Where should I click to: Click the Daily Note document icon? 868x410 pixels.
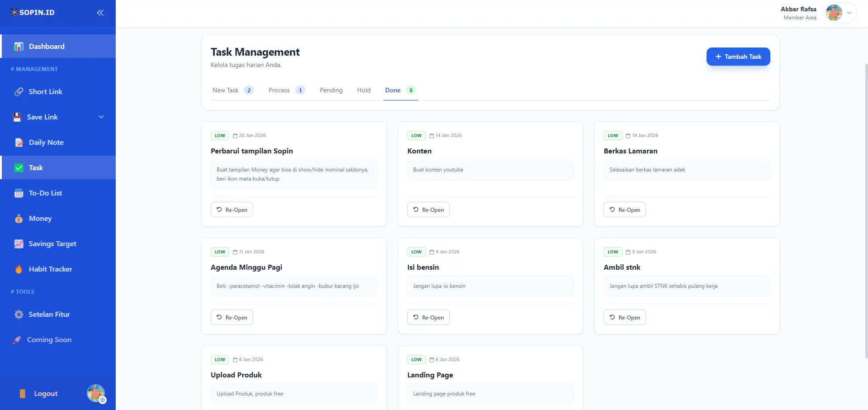coord(19,143)
